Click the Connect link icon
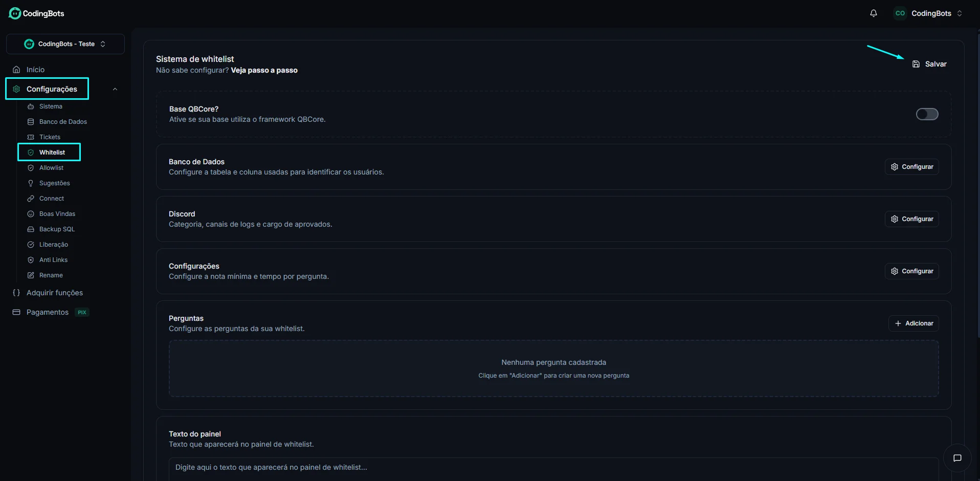Screen dimensions: 980x481 [x=31, y=199]
